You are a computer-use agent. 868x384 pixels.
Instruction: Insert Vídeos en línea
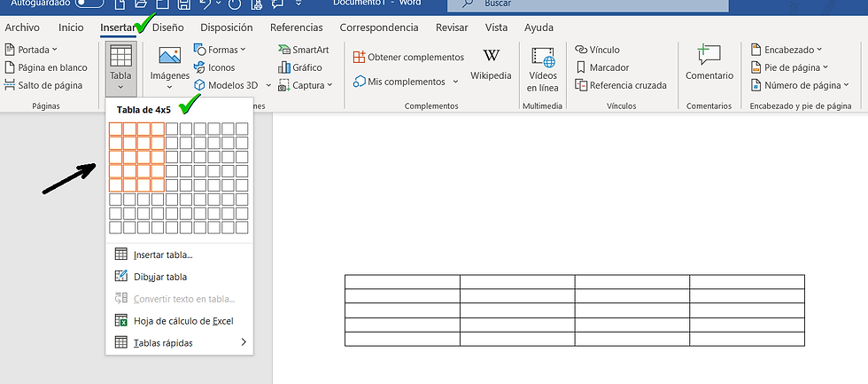[542, 68]
